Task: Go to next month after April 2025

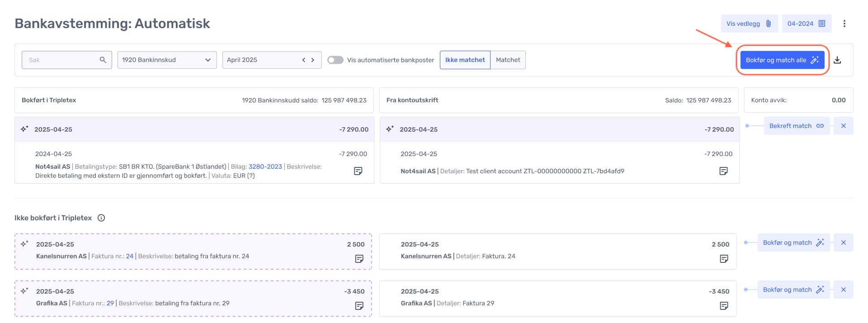Action: (x=312, y=60)
